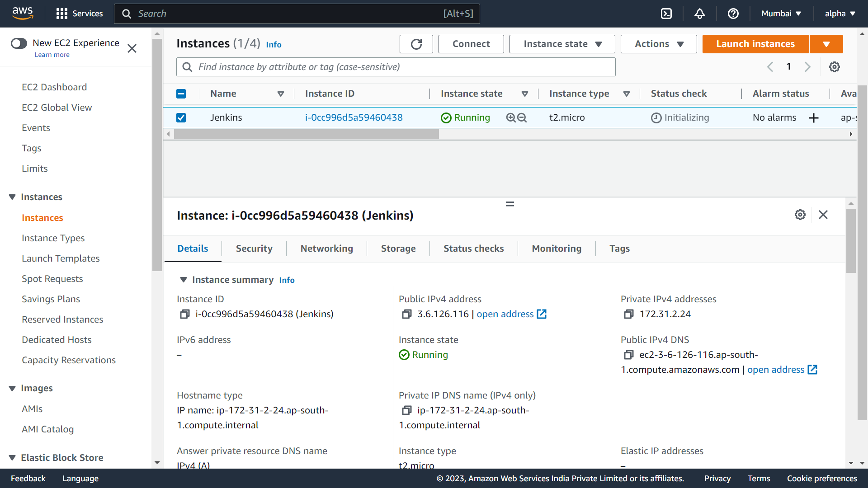
Task: Click zoom-in icon beside Running state
Action: (511, 117)
